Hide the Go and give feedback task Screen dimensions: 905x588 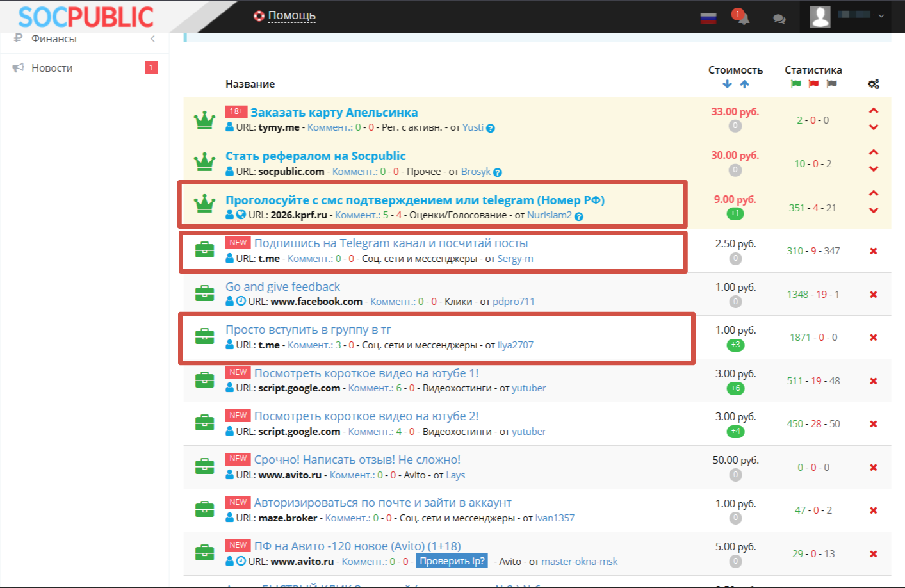tap(874, 295)
